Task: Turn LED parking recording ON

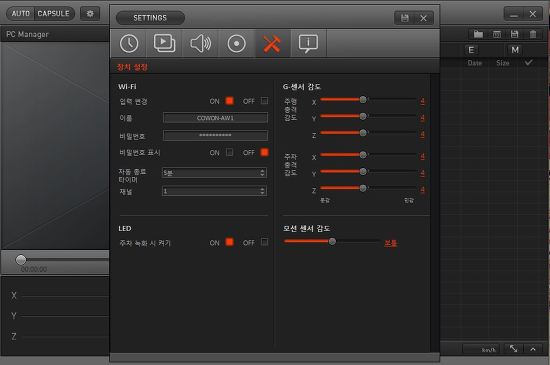Action: tap(229, 242)
